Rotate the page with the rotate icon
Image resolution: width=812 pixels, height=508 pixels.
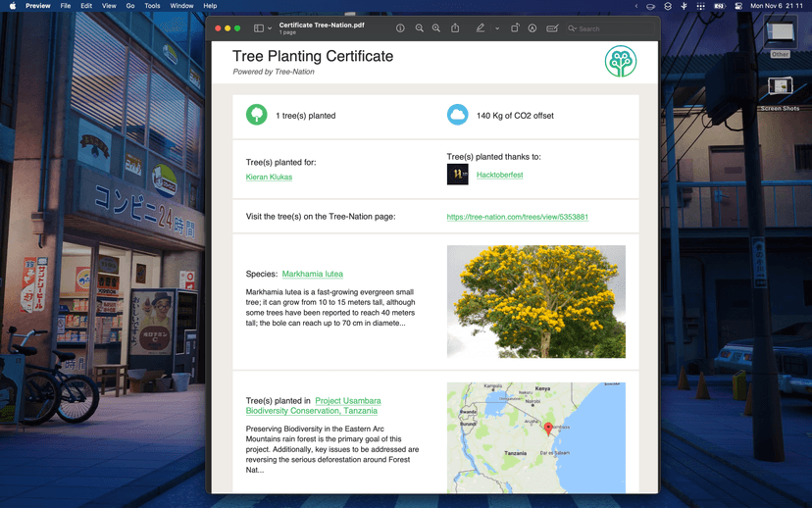[x=514, y=28]
